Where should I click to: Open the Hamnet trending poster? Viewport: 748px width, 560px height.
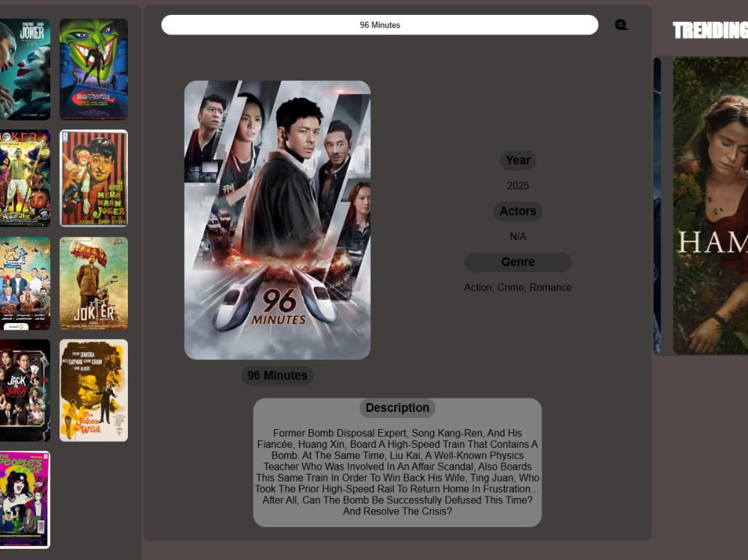[711, 206]
